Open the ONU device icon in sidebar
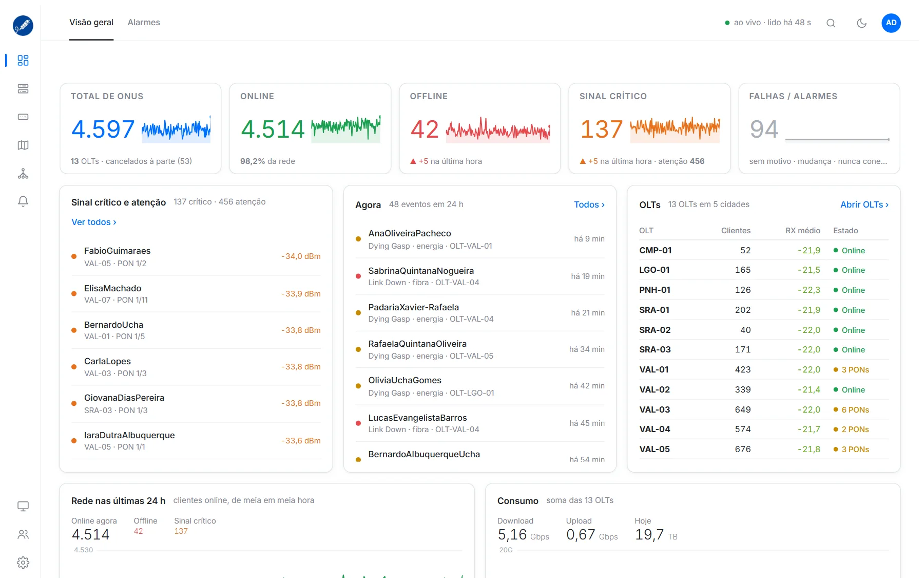The image size is (924, 578). coord(23,117)
